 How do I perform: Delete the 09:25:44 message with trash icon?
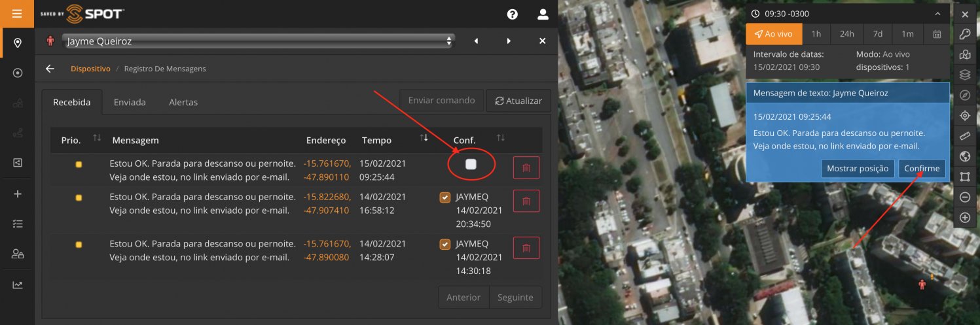click(x=526, y=168)
